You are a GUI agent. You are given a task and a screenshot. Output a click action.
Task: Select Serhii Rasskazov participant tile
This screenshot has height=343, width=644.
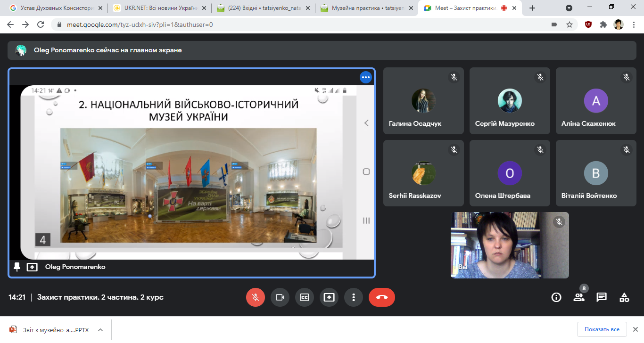coord(423,173)
